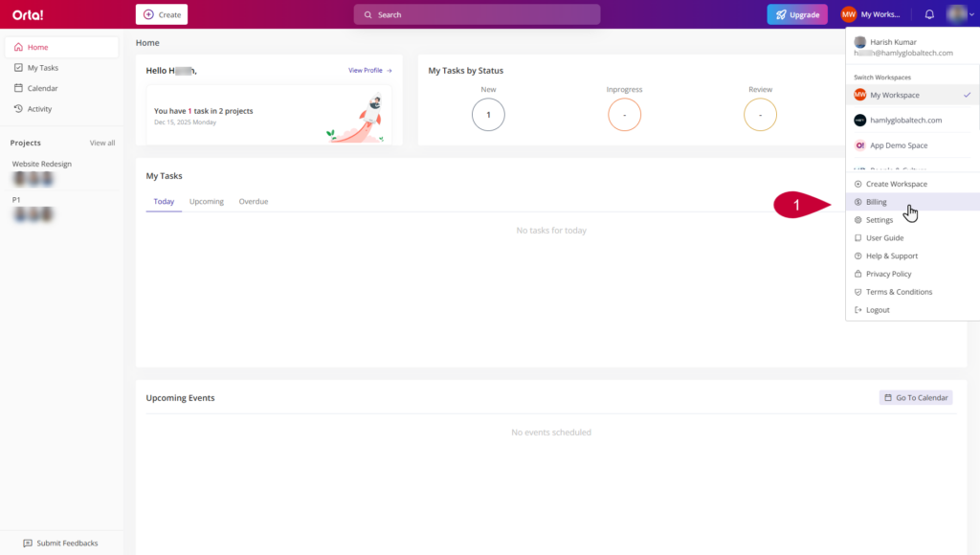
Task: Open notifications bell icon
Action: coord(928,14)
